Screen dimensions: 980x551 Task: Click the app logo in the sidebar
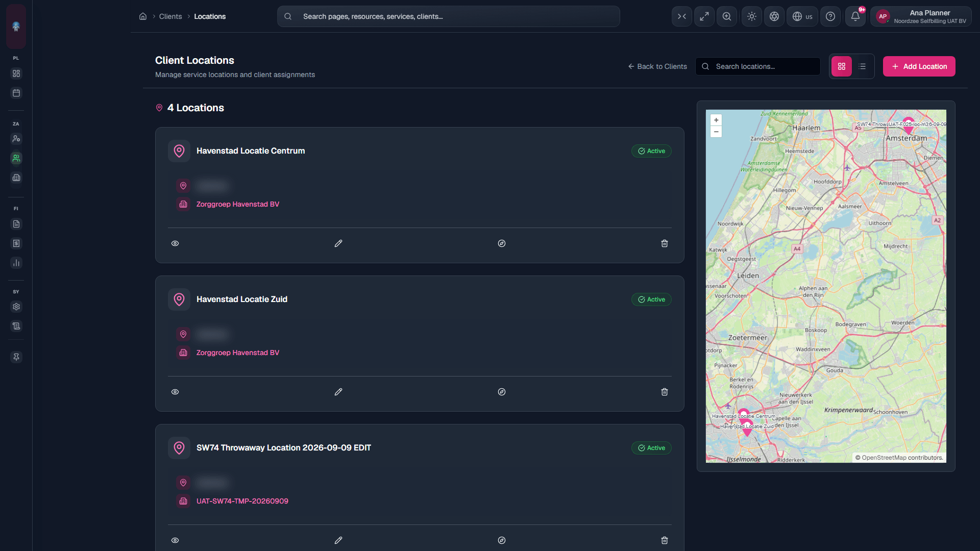click(x=16, y=27)
